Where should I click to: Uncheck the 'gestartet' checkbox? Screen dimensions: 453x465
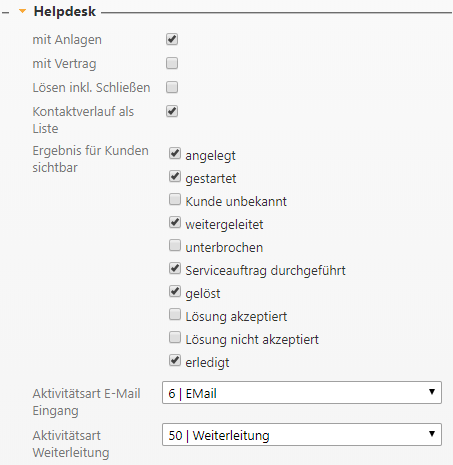click(x=175, y=177)
